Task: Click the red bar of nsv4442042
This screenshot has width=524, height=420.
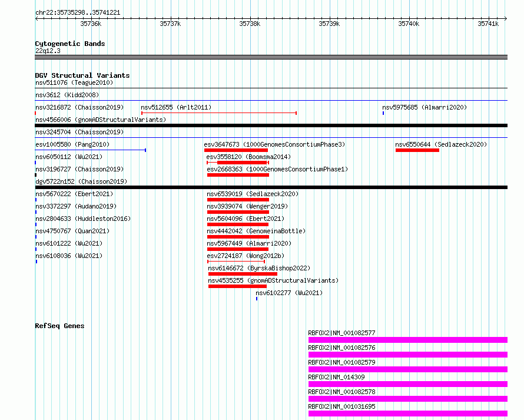Action: pyautogui.click(x=238, y=237)
